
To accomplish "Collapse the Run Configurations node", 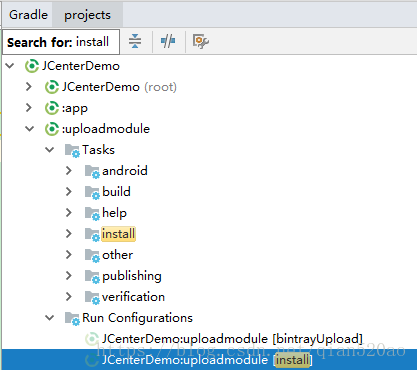I will 49,318.
